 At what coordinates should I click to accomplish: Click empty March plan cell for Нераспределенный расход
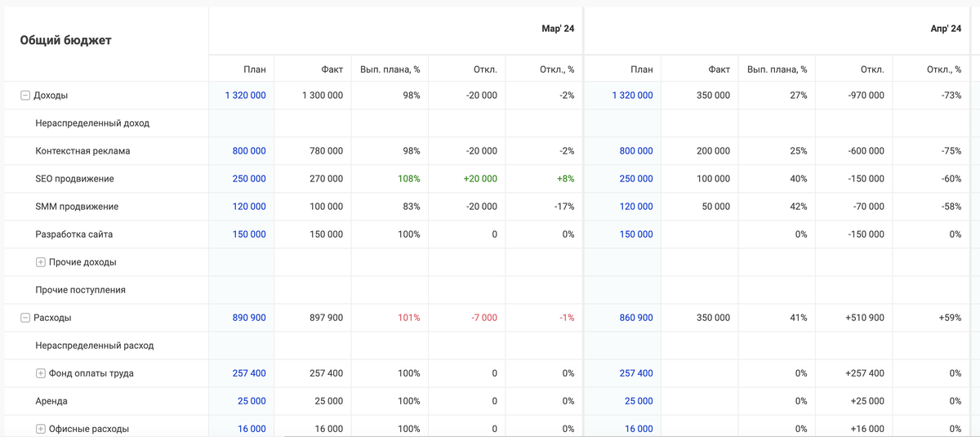pyautogui.click(x=241, y=346)
